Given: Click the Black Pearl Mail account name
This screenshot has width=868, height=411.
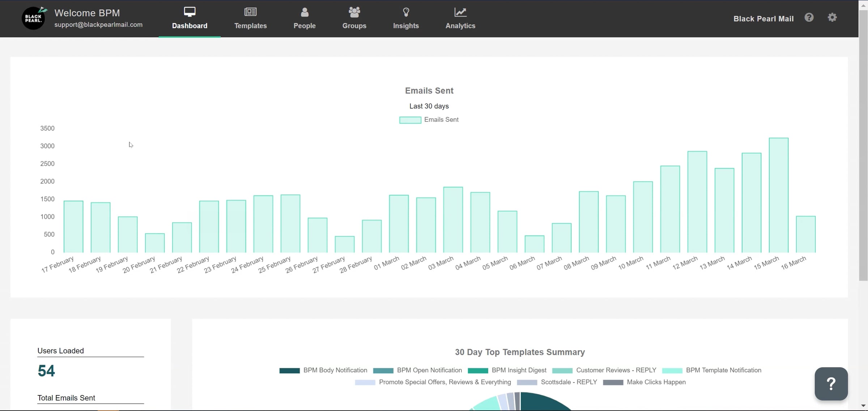Looking at the screenshot, I should [763, 19].
